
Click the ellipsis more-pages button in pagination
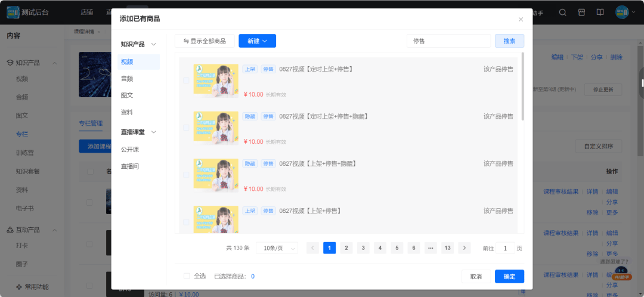[431, 248]
